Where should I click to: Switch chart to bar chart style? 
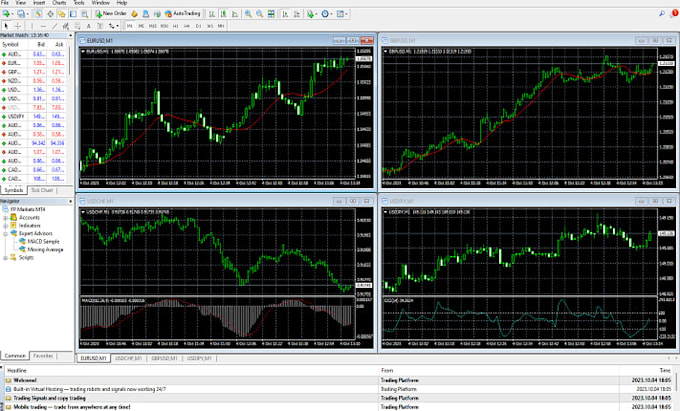point(212,14)
